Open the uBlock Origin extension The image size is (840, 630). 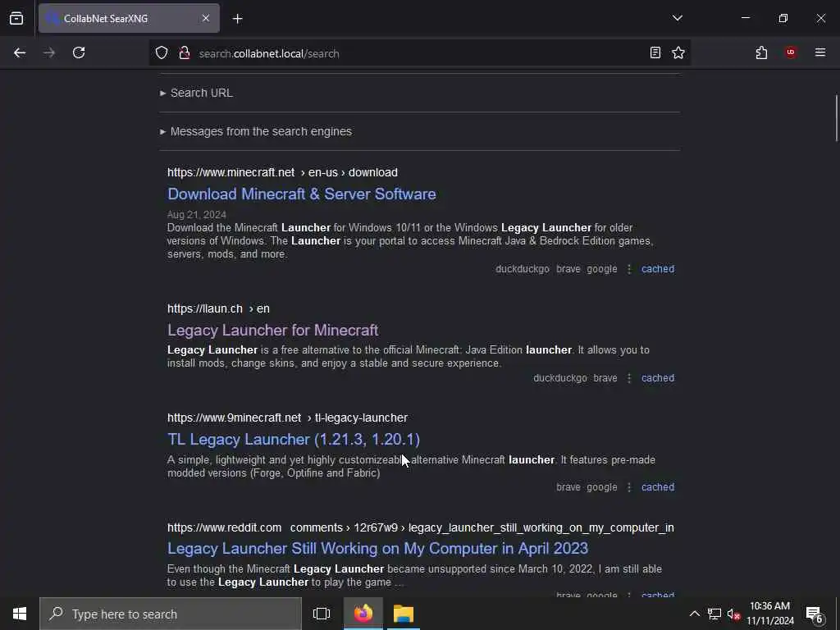tap(791, 52)
